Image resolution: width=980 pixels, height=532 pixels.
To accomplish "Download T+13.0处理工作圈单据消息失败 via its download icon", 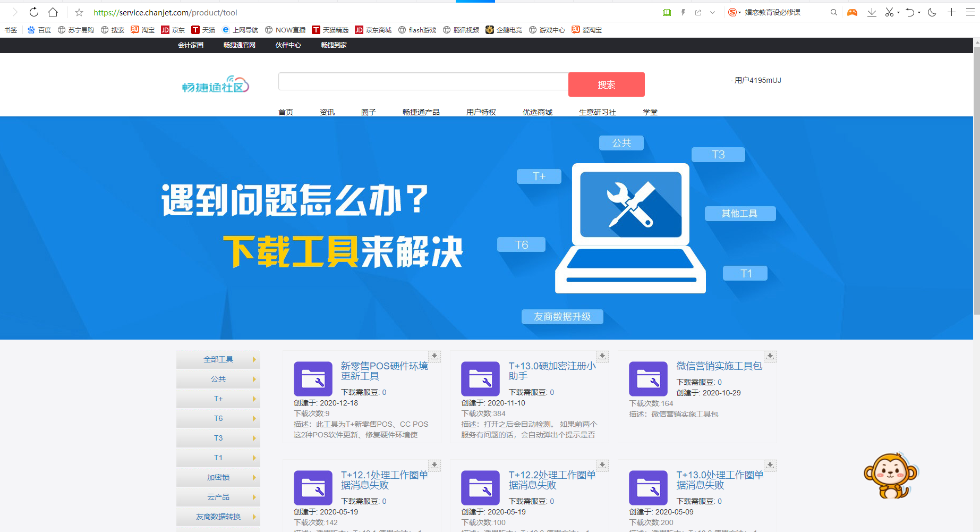I will 770,465.
